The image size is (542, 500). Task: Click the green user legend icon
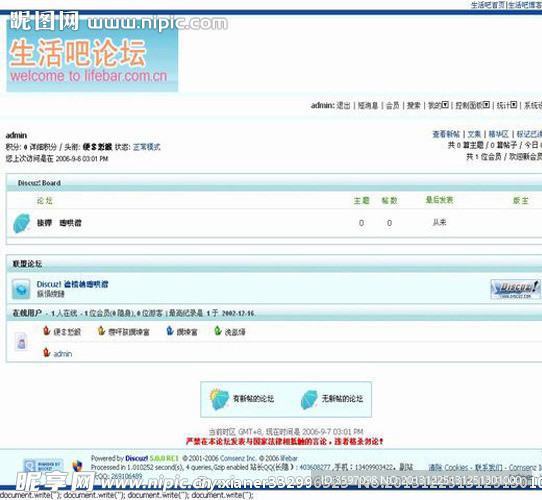pyautogui.click(x=218, y=331)
